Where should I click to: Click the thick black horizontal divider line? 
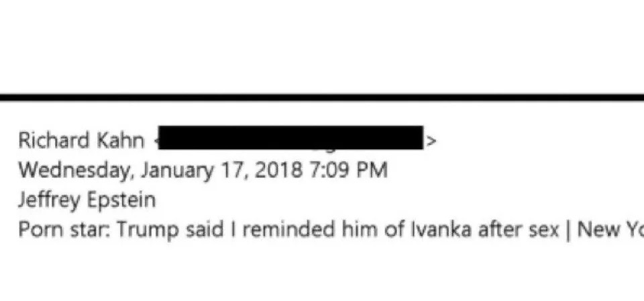322,97
